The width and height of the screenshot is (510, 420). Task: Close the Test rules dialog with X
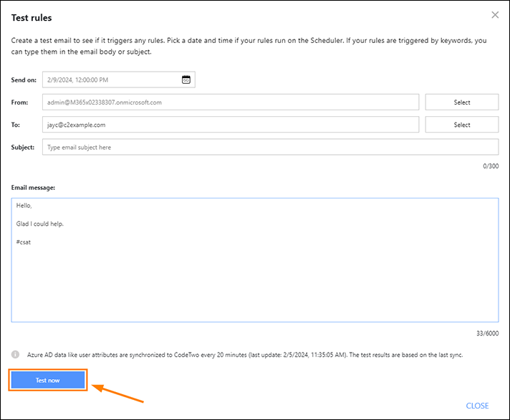[x=495, y=15]
